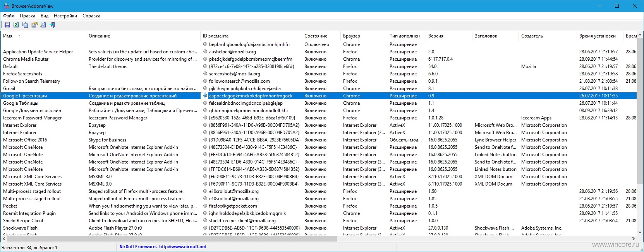Click the circle icon beside shield-recipe-client@mozilla.org
644x252 pixels.
[205, 221]
